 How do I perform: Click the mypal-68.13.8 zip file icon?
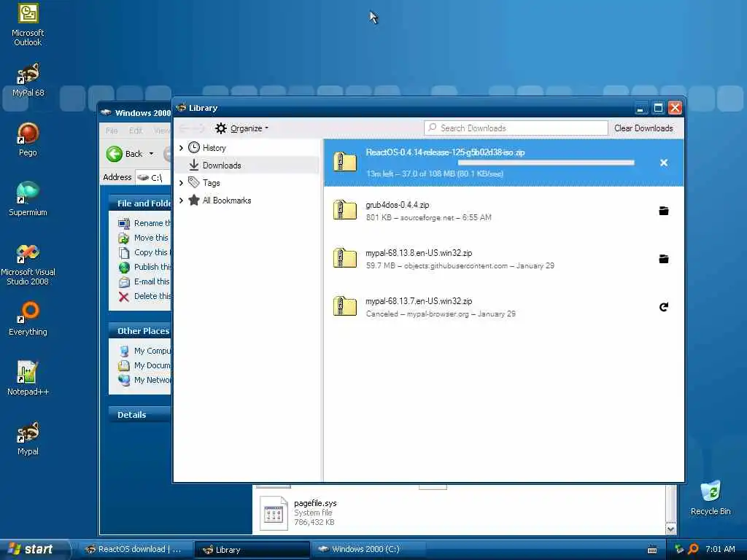345,258
